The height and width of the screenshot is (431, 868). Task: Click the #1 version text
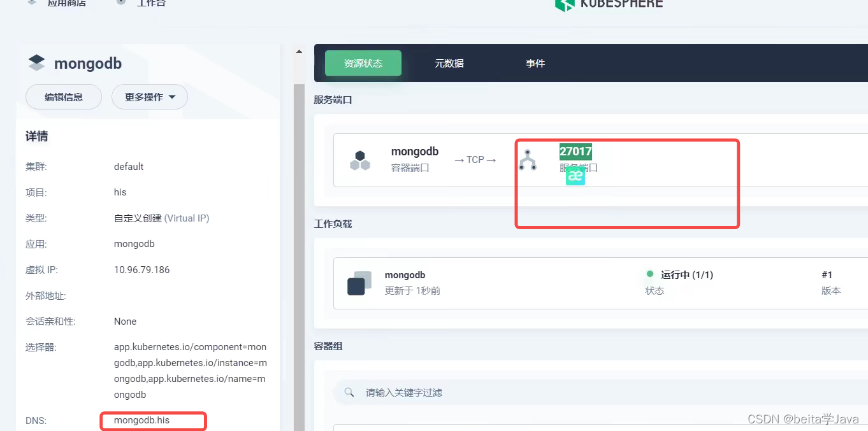(x=827, y=275)
